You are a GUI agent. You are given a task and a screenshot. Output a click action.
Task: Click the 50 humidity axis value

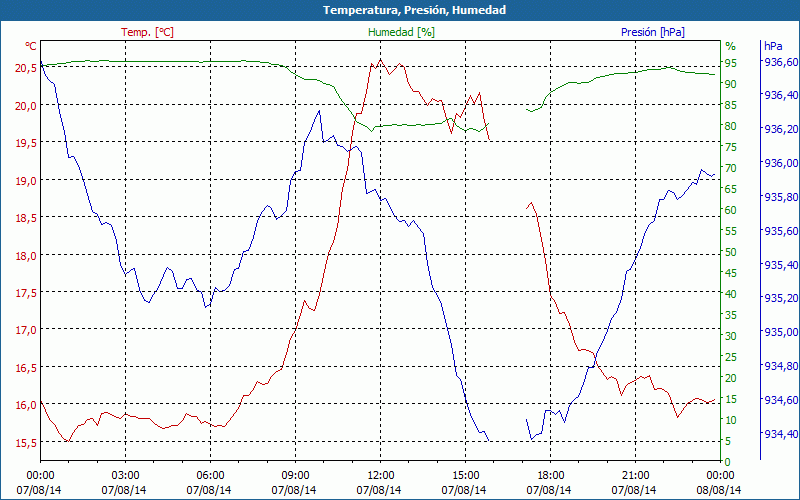pyautogui.click(x=731, y=252)
